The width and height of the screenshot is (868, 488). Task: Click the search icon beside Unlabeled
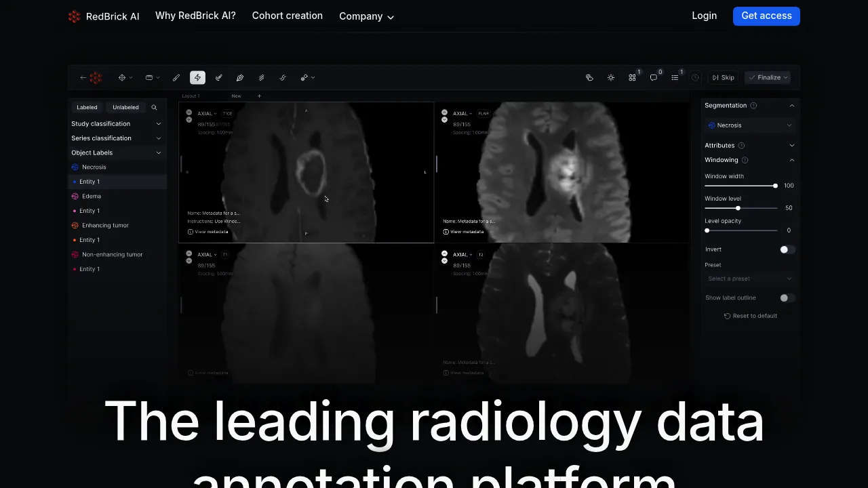point(154,108)
